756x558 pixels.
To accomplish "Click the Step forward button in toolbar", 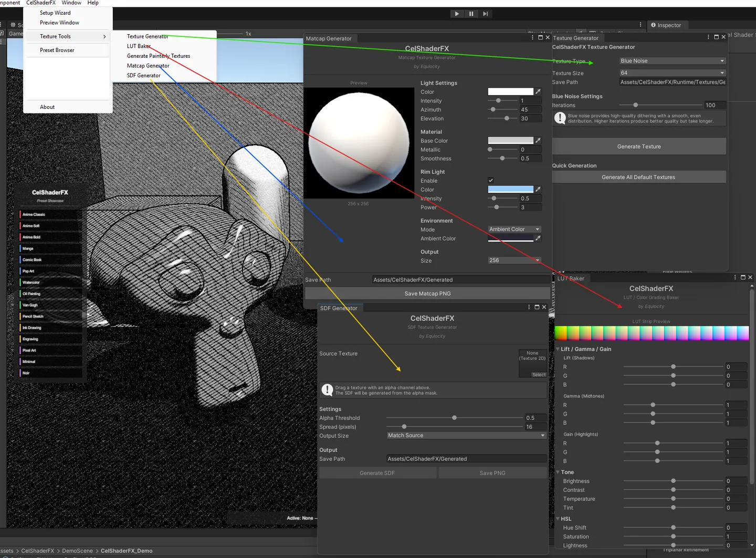I will [x=486, y=14].
